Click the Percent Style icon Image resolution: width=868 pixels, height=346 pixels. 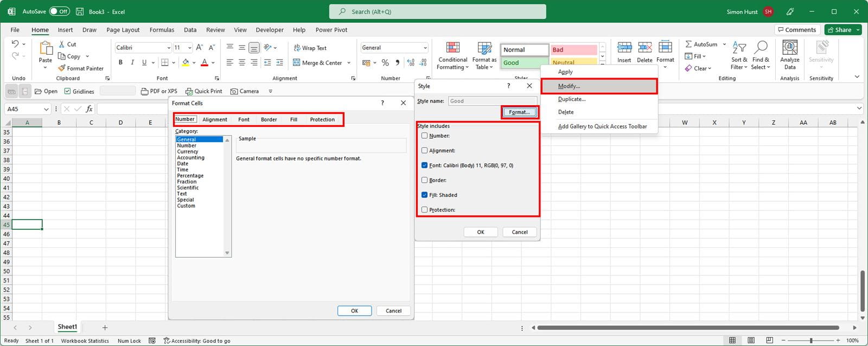pos(385,63)
